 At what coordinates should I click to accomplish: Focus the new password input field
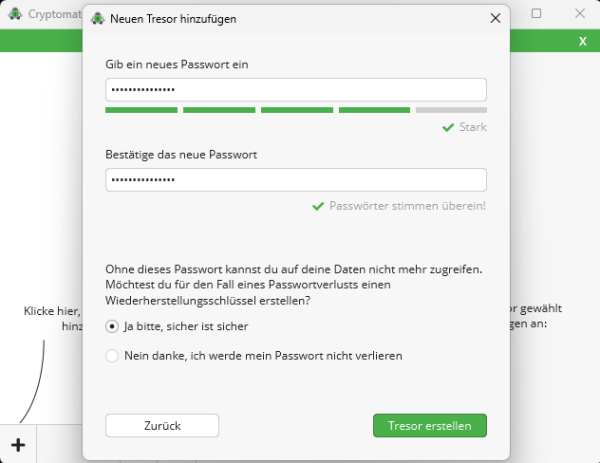tap(296, 90)
